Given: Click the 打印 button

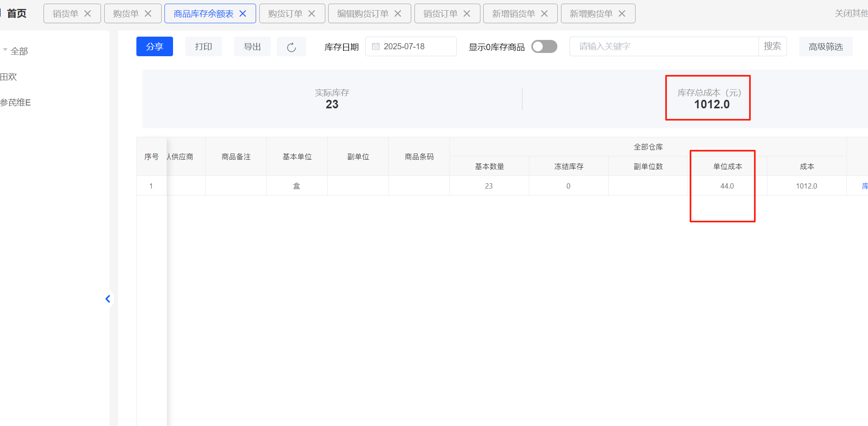Looking at the screenshot, I should point(204,46).
